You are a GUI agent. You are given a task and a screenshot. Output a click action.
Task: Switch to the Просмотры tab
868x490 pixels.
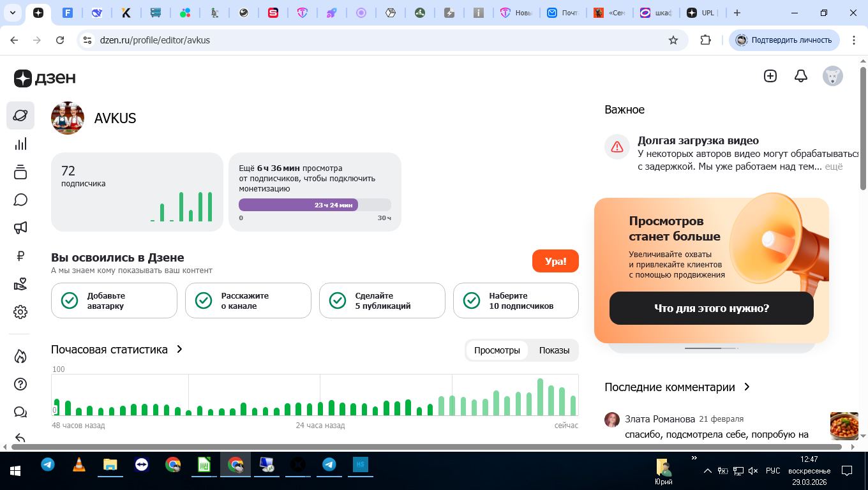(x=497, y=350)
